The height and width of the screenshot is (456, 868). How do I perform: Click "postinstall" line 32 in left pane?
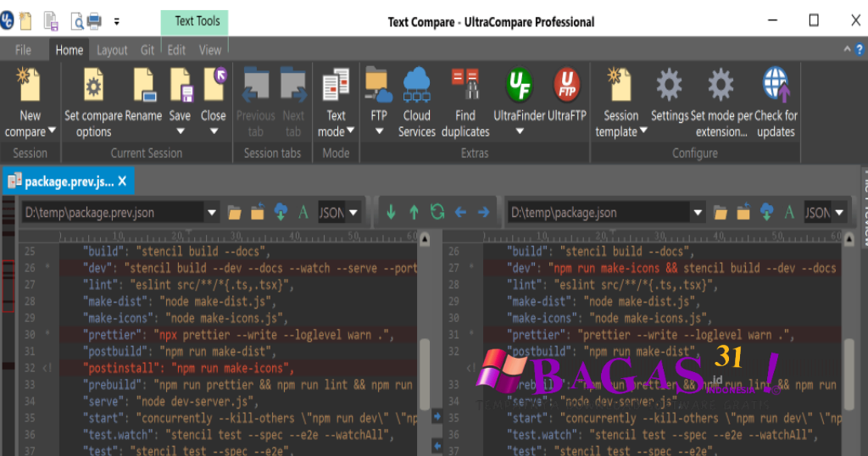(188, 368)
